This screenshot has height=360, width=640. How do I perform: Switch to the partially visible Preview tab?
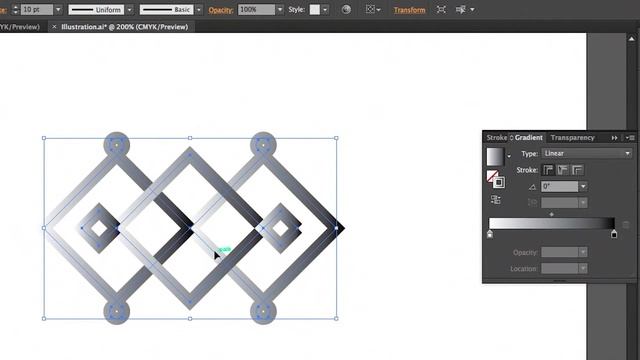(20, 27)
